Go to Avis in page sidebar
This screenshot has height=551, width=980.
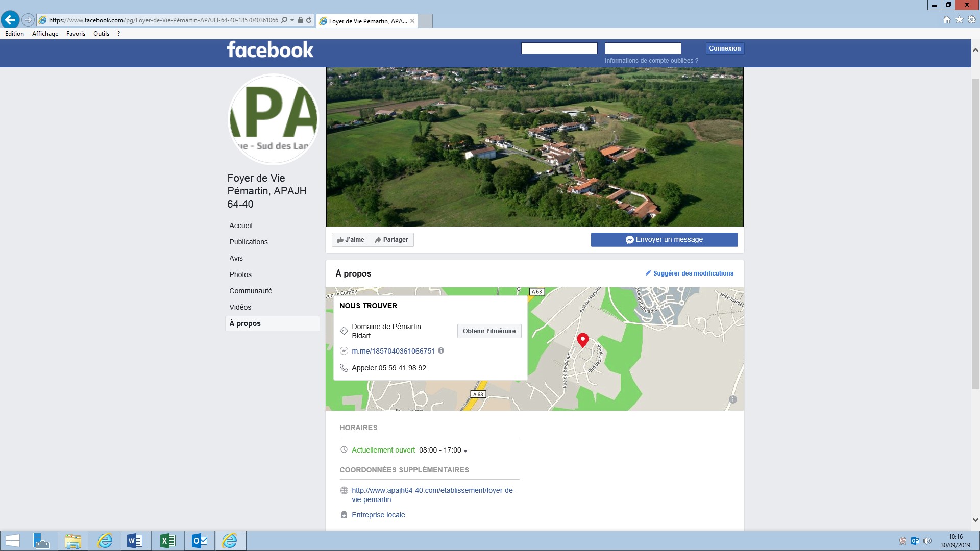tap(236, 258)
